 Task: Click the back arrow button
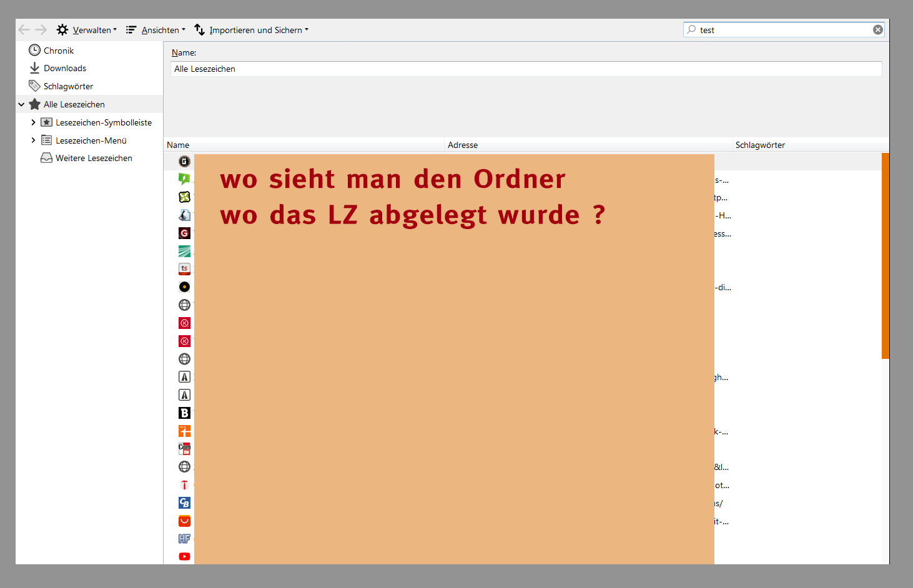[x=24, y=30]
